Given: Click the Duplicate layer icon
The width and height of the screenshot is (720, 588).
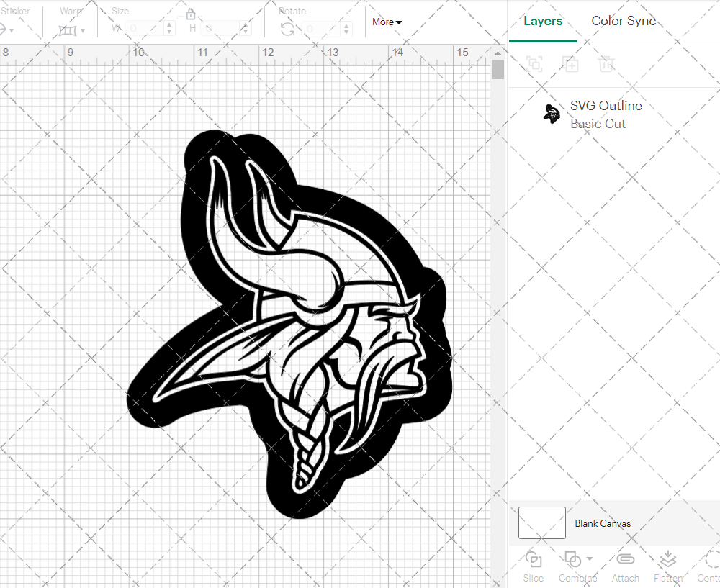Looking at the screenshot, I should click(x=570, y=64).
